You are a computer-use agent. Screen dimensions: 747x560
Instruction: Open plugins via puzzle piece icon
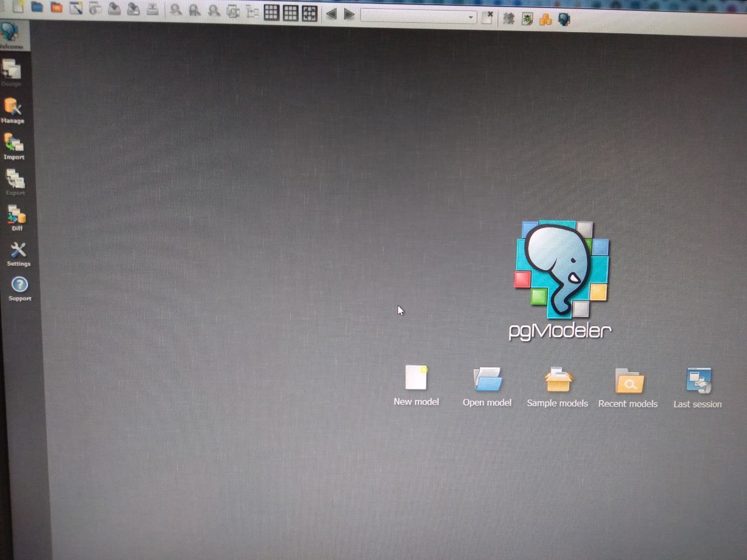click(508, 19)
